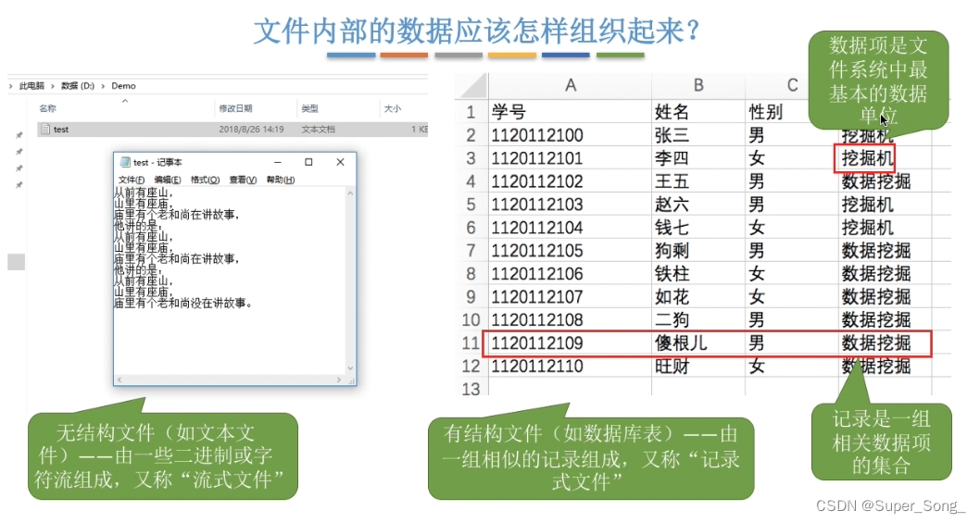Click the name cell 铁柱

click(698, 274)
